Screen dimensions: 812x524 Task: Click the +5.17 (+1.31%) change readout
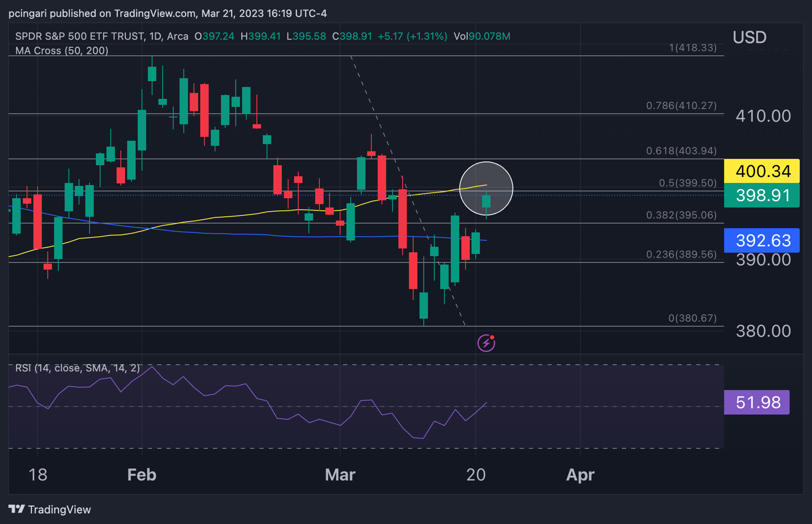point(413,36)
